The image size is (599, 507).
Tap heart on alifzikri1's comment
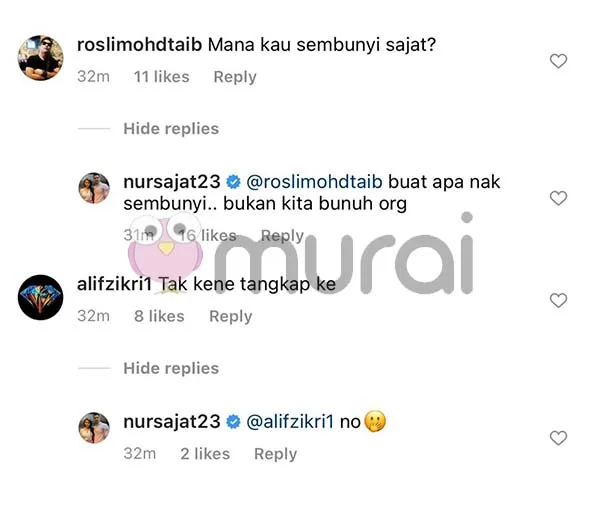tap(558, 300)
